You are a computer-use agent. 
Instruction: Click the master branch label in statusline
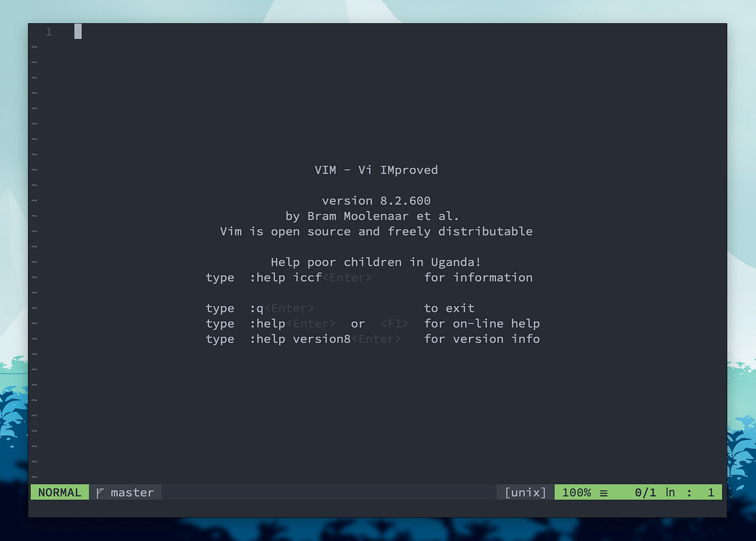pos(132,493)
